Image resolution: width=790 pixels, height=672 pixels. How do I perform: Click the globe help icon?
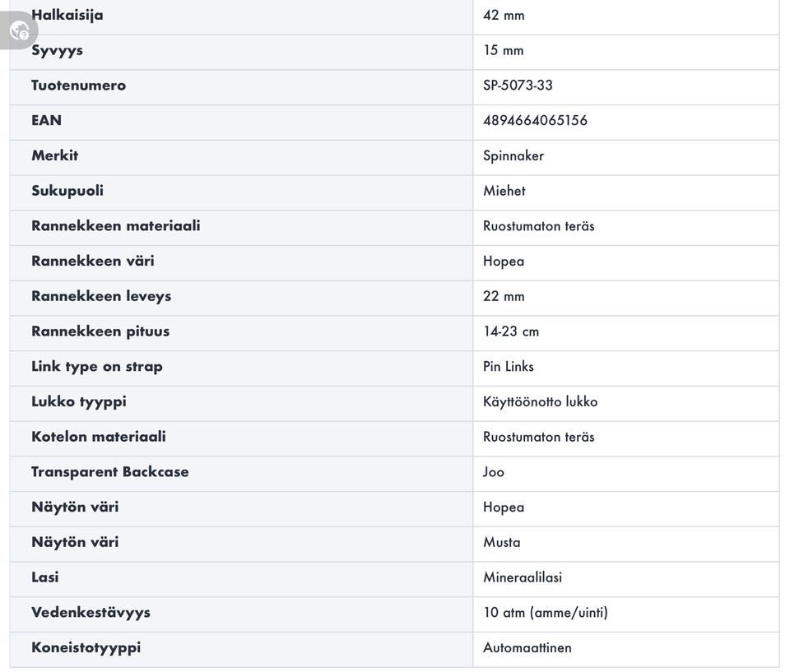19,31
